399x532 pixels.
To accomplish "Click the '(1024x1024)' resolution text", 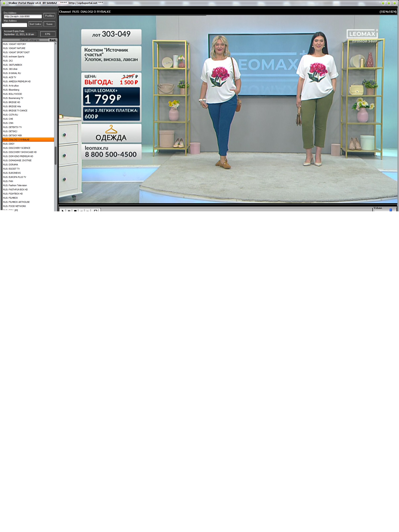I will tap(388, 12).
